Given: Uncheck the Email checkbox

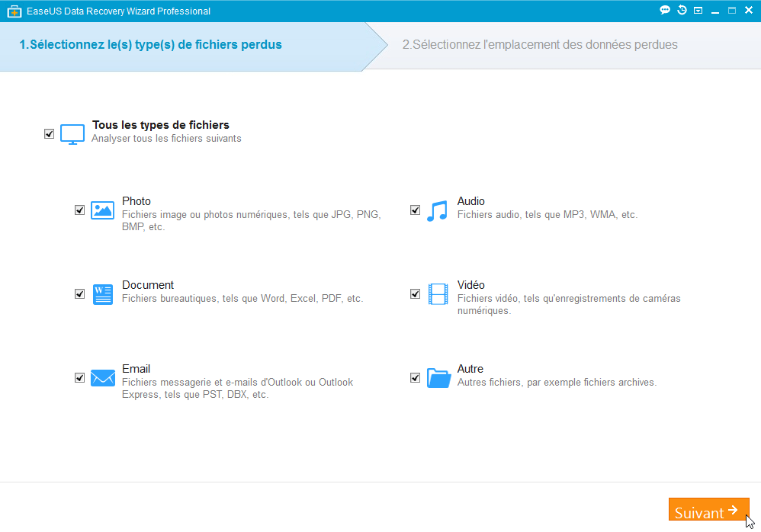Looking at the screenshot, I should click(x=79, y=378).
